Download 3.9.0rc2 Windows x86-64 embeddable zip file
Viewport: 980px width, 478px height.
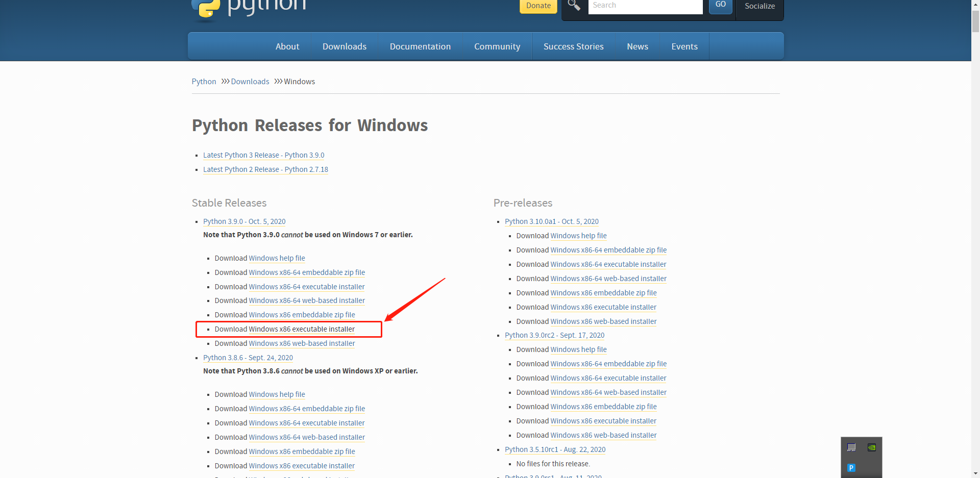point(608,364)
